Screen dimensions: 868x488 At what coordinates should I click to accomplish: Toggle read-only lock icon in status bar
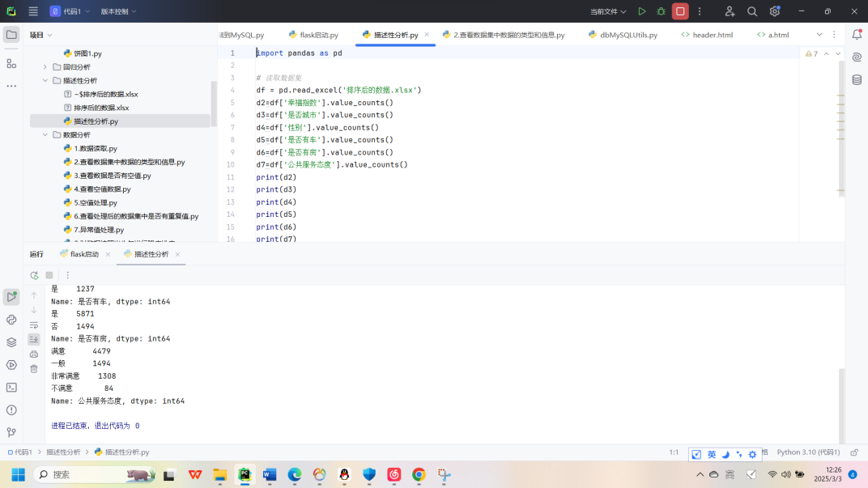854,452
